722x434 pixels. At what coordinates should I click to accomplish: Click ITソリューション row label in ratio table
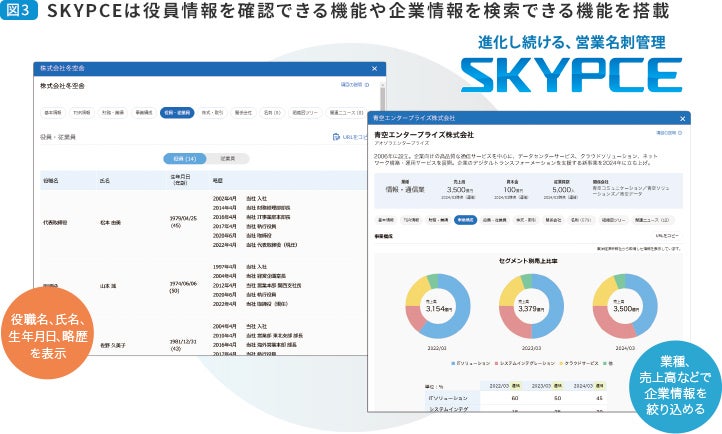click(448, 398)
